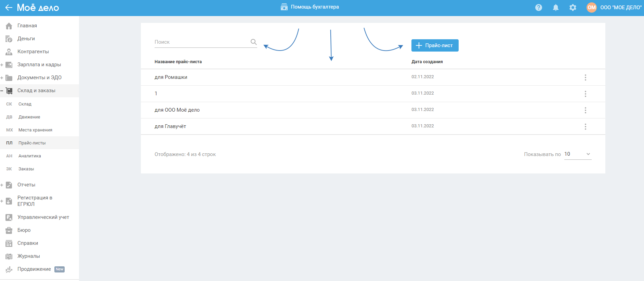Image resolution: width=644 pixels, height=281 pixels.
Task: Click the Зарплата и кадры wallet icon
Action: tap(9, 65)
